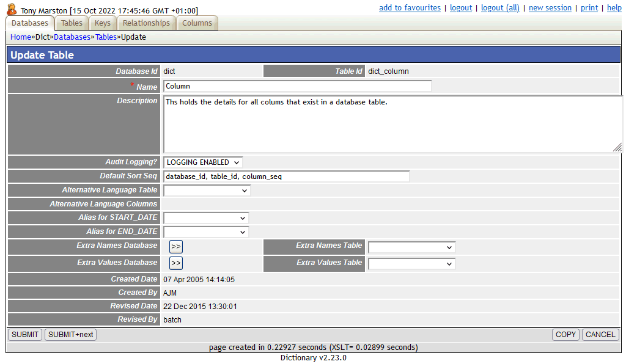Open the Alternative Language Table dropdown
The width and height of the screenshot is (626, 364).
(206, 190)
